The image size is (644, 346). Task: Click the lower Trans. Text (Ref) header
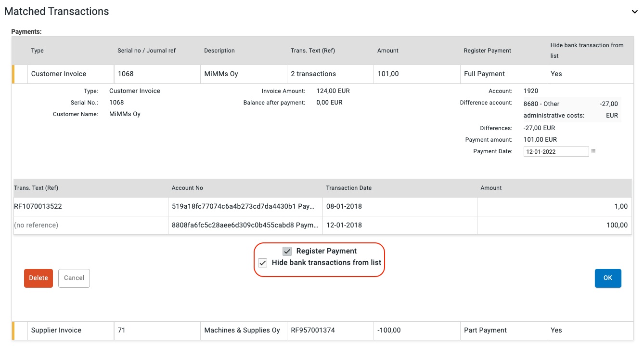[36, 188]
